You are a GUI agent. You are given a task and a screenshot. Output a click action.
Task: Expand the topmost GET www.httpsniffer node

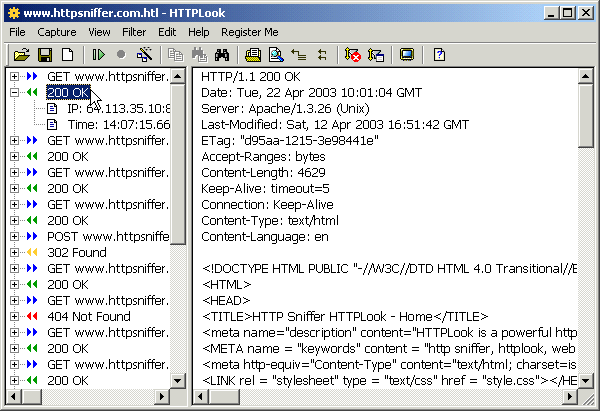pos(14,77)
